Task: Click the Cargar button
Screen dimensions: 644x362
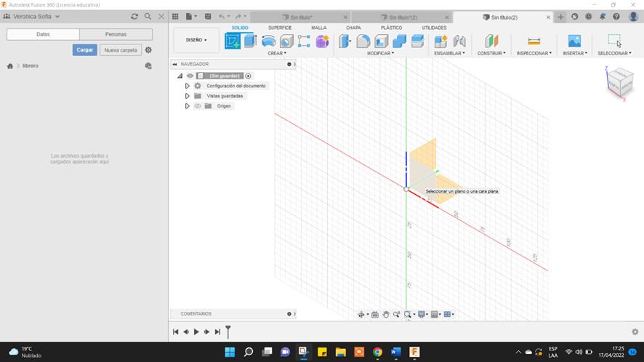Action: pos(84,49)
